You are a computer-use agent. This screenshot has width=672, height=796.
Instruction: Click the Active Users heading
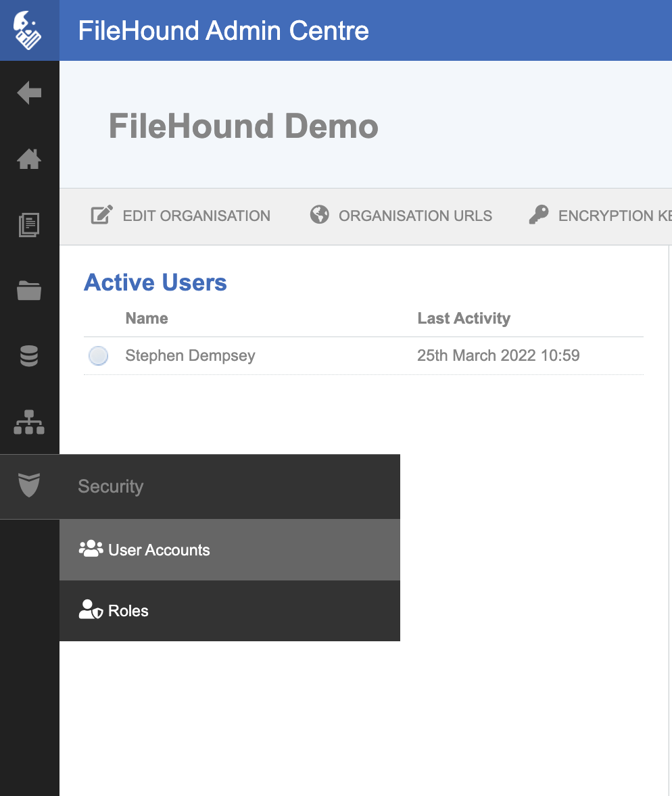(155, 282)
